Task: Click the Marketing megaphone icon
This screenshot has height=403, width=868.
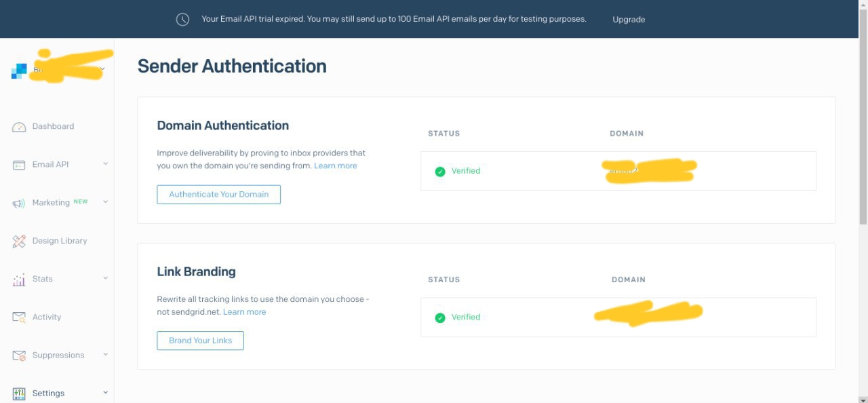Action: coord(19,204)
